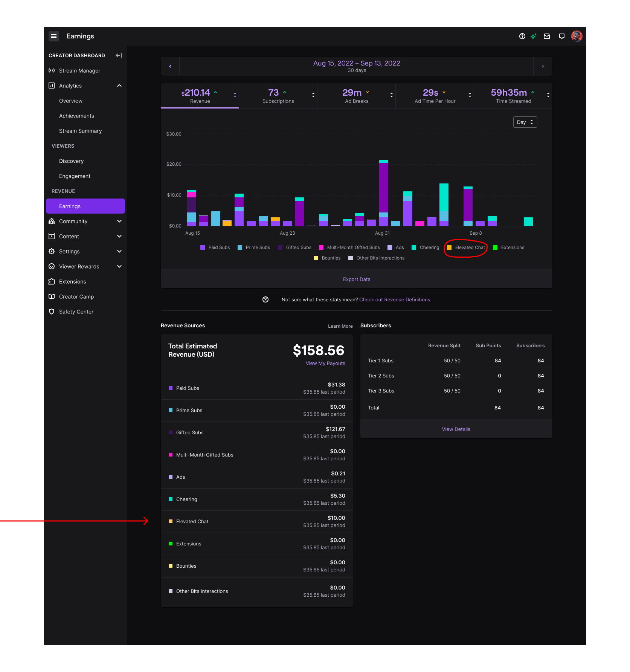The height and width of the screenshot is (672, 630).
Task: Click the Elevated Chat revenue row
Action: (257, 521)
